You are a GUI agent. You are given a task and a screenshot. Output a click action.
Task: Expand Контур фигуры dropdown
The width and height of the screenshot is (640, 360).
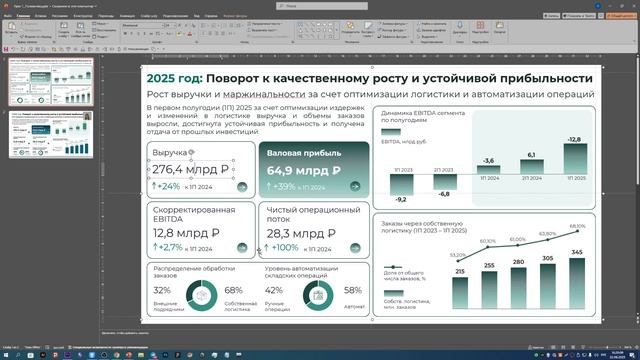[x=391, y=30]
